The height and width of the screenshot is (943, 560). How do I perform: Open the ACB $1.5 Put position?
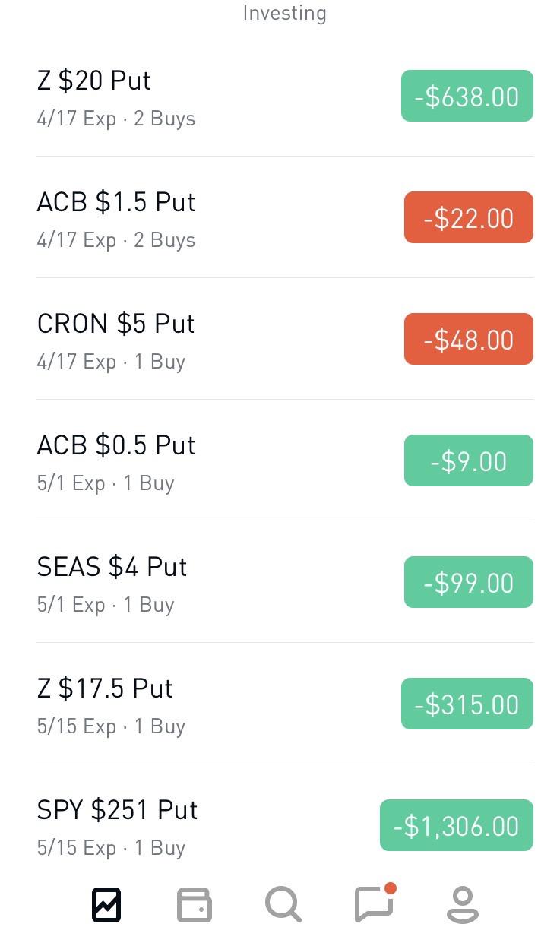116,218
